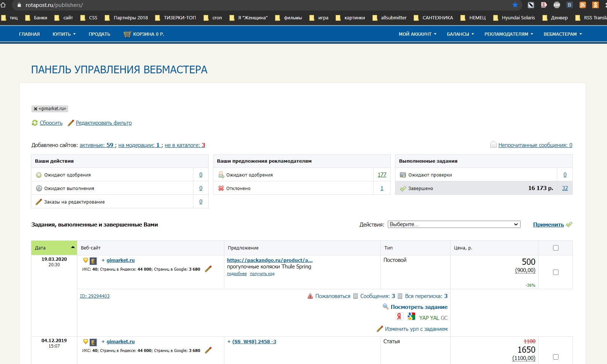Viewport: 607px width, 364px height.
Task: Open the 'Вся переписка: 3' link
Action: point(426,296)
